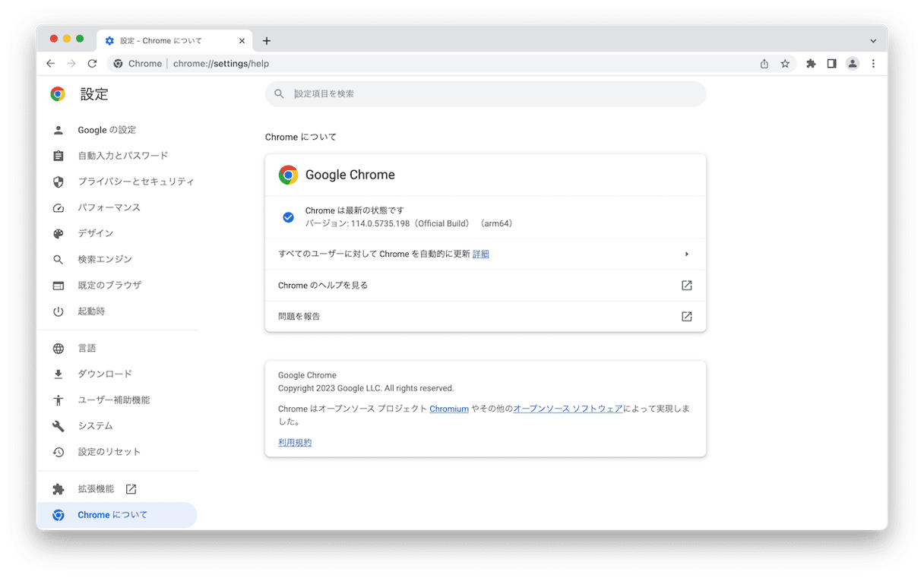The image size is (924, 578).
Task: Bookmark this page with star icon
Action: coord(785,64)
